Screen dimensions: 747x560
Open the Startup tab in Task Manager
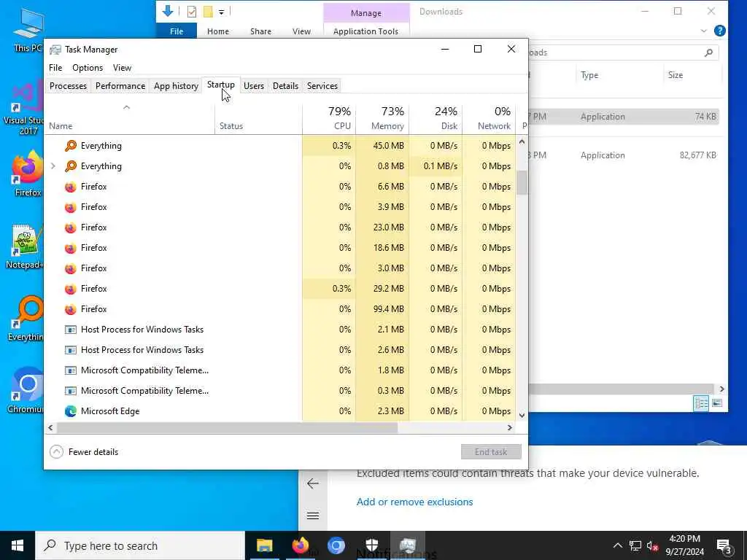coord(220,85)
